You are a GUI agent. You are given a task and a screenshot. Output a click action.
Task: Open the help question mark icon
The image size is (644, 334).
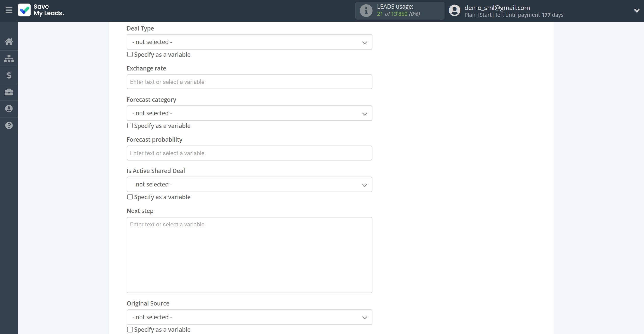(x=9, y=125)
